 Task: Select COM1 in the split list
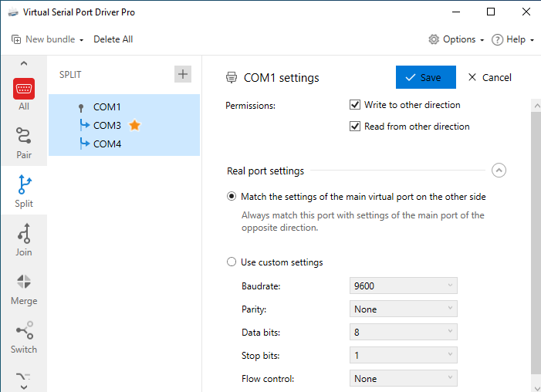pos(107,107)
